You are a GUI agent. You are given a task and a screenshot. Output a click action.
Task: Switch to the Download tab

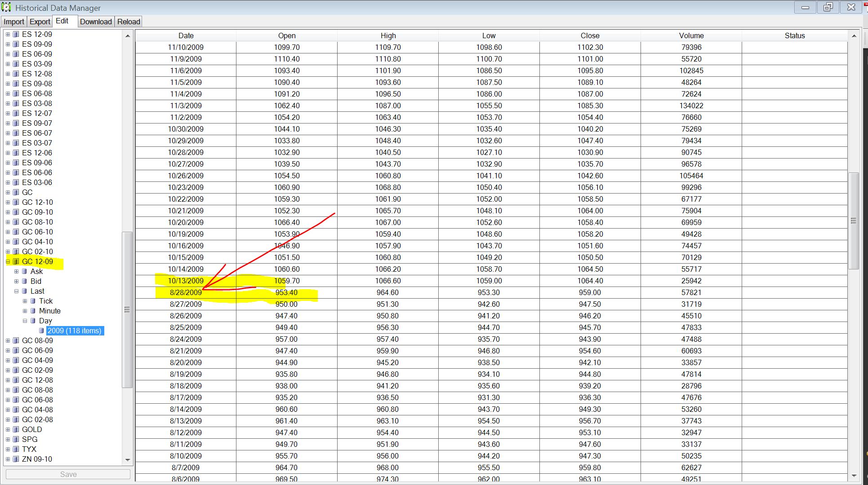coord(96,22)
